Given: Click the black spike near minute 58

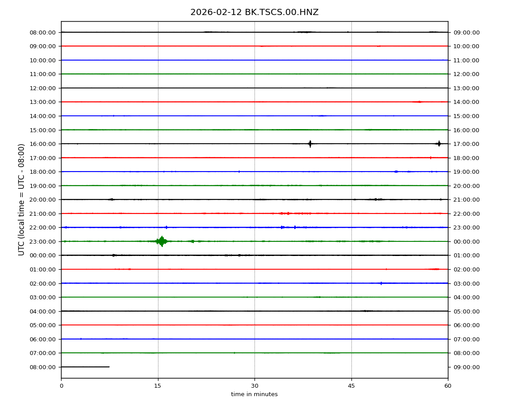Looking at the screenshot, I should (439, 144).
